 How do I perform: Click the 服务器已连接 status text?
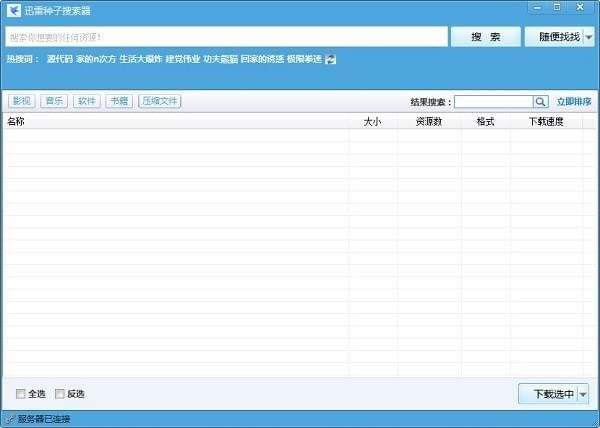coord(44,419)
